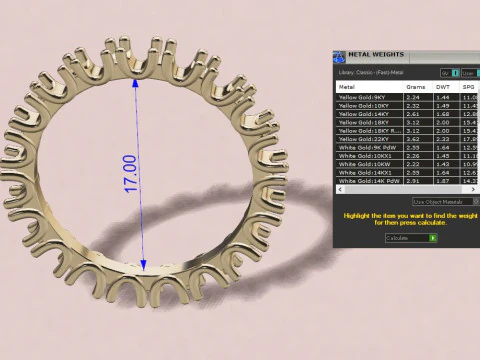The width and height of the screenshot is (480, 360).
Task: Select the White Gold:10KW row
Action: click(407, 164)
